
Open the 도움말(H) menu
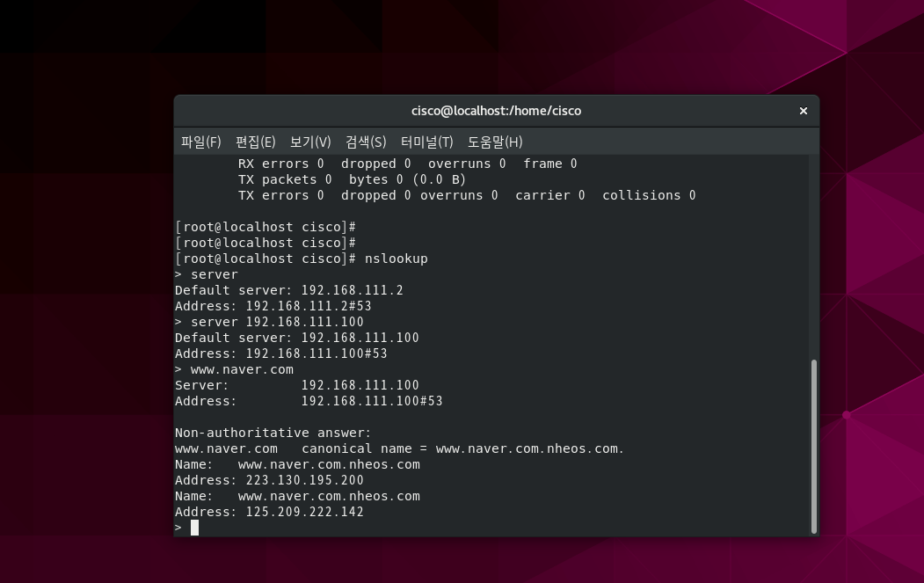pos(495,142)
